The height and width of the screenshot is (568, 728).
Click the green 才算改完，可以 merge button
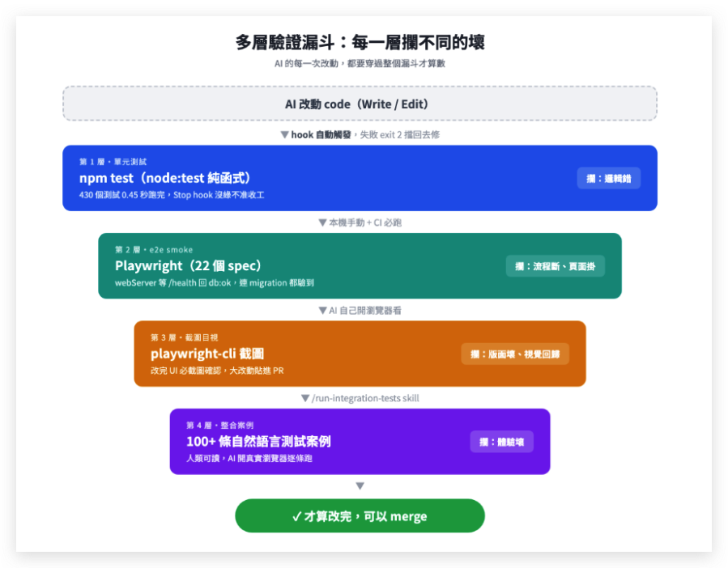pos(360,515)
